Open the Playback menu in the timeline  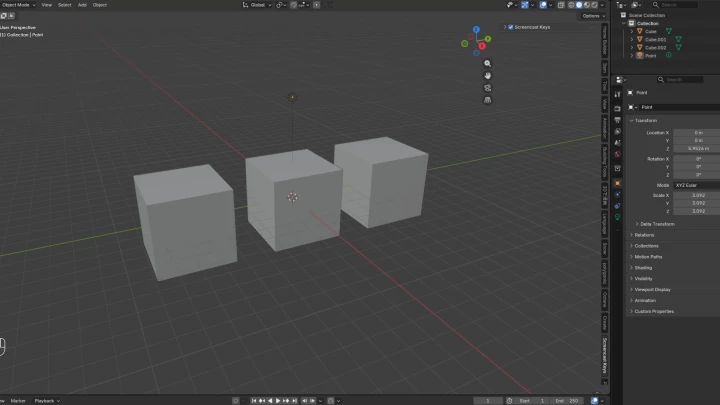point(46,401)
